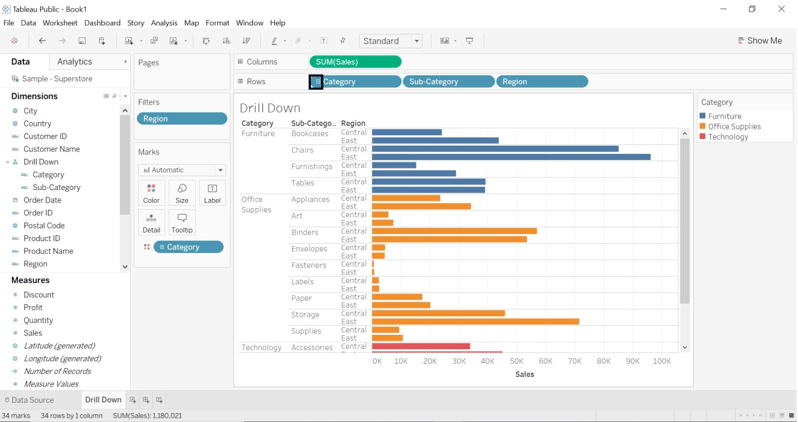Click the chart vertical scrollbar
This screenshot has height=422, width=798.
[x=685, y=220]
